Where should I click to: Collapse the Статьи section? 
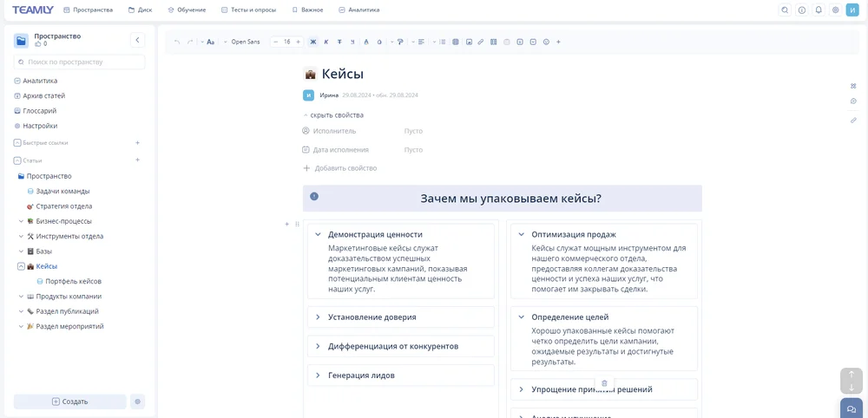coord(17,160)
